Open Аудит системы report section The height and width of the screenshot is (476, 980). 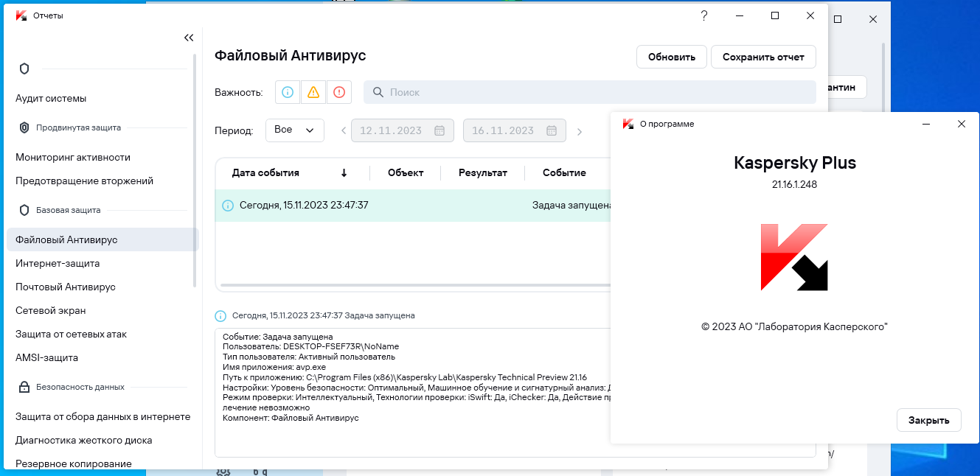pyautogui.click(x=51, y=98)
